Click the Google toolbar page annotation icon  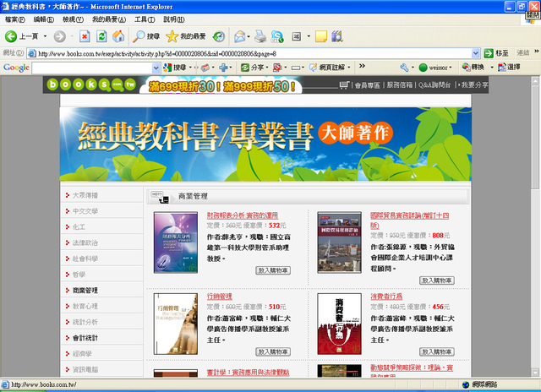pyautogui.click(x=327, y=68)
